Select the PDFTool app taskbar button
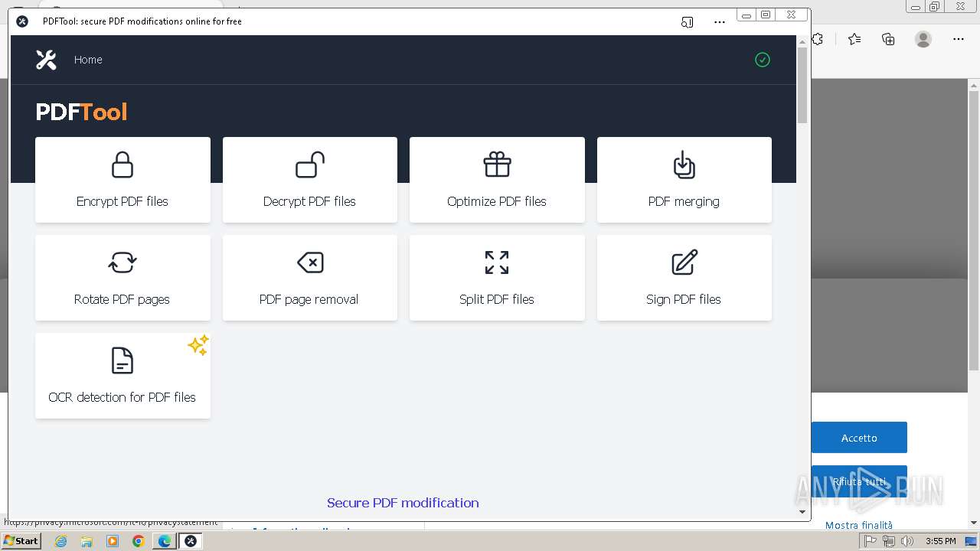 click(191, 541)
